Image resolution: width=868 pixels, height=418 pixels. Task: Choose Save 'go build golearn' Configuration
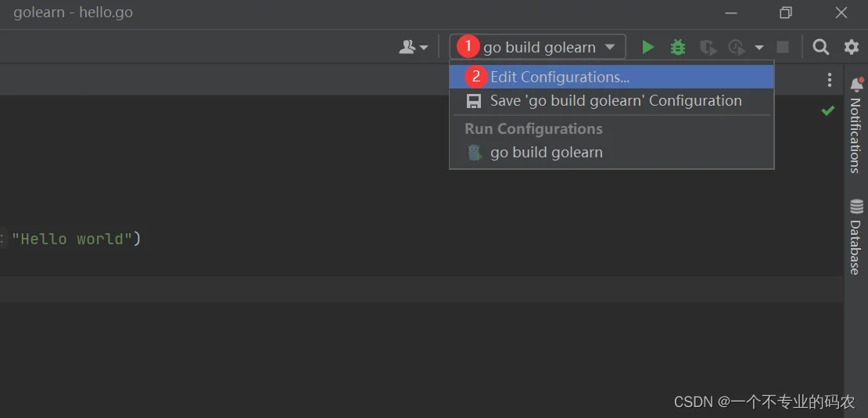pyautogui.click(x=615, y=100)
